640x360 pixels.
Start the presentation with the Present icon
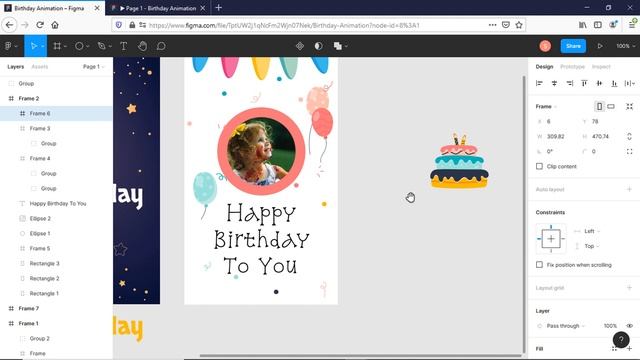pyautogui.click(x=600, y=46)
